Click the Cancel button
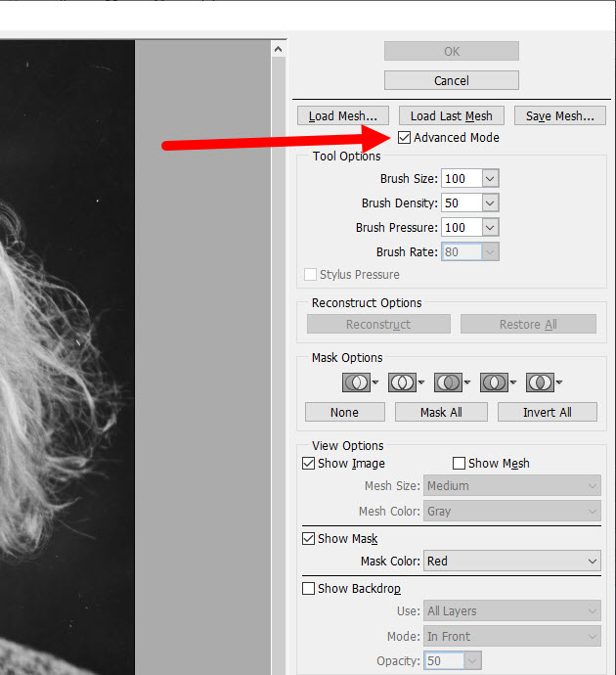 [452, 80]
